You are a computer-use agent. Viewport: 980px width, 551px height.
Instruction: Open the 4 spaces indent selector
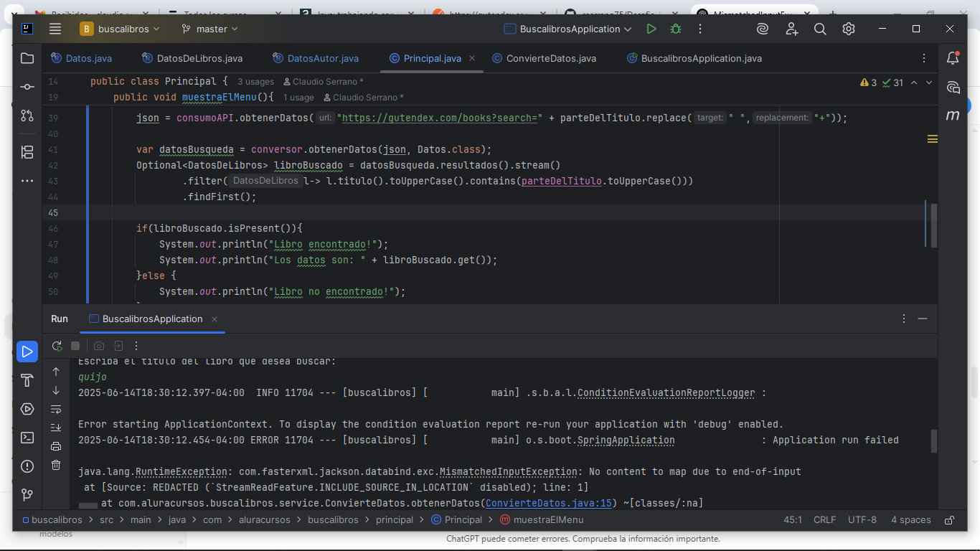pyautogui.click(x=910, y=520)
